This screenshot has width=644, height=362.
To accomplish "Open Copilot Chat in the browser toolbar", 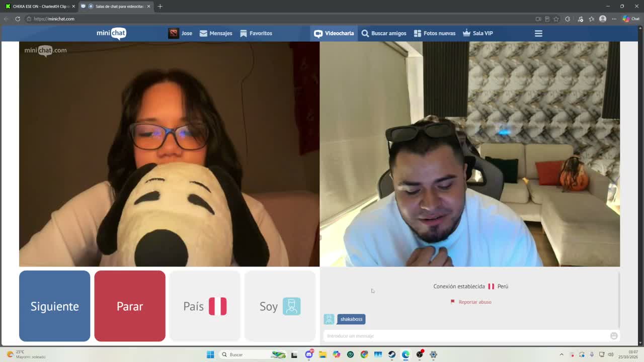I will click(x=631, y=19).
